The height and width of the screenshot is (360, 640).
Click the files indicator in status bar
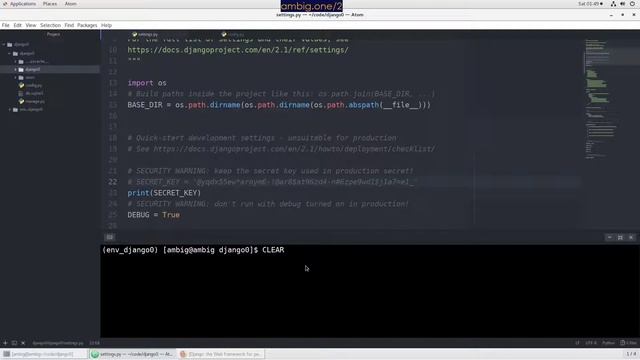[x=629, y=343]
